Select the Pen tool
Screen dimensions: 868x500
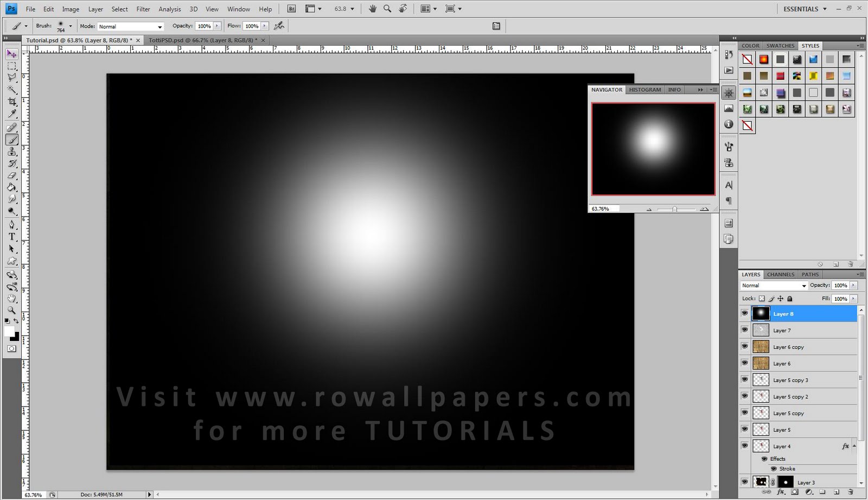tap(11, 225)
